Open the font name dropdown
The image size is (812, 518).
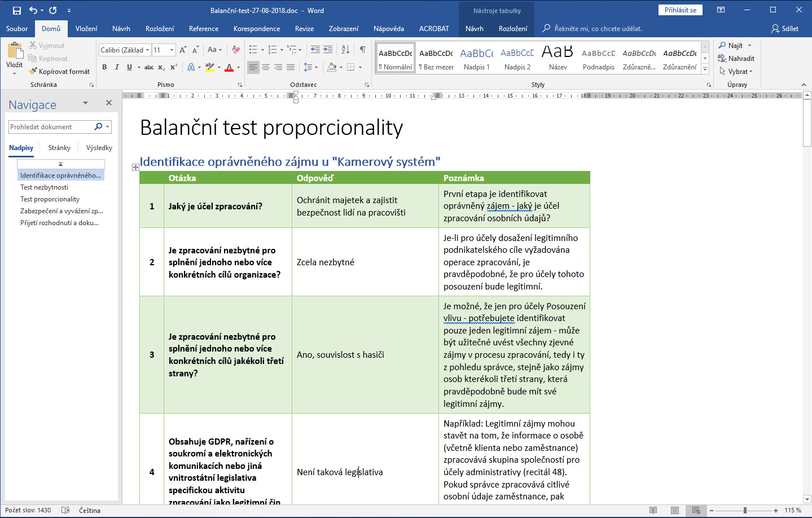coord(148,50)
